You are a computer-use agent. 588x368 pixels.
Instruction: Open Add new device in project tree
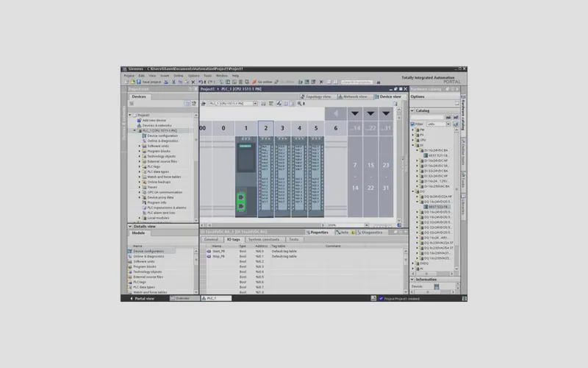(x=153, y=120)
